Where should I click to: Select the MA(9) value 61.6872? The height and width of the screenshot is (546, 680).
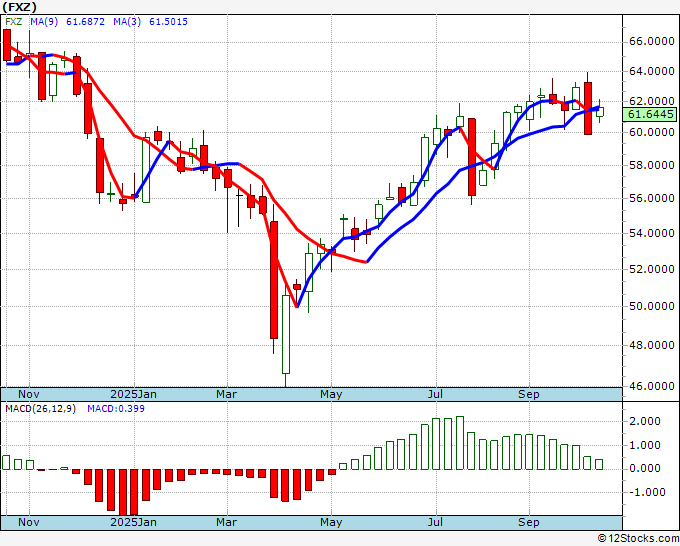coord(85,22)
